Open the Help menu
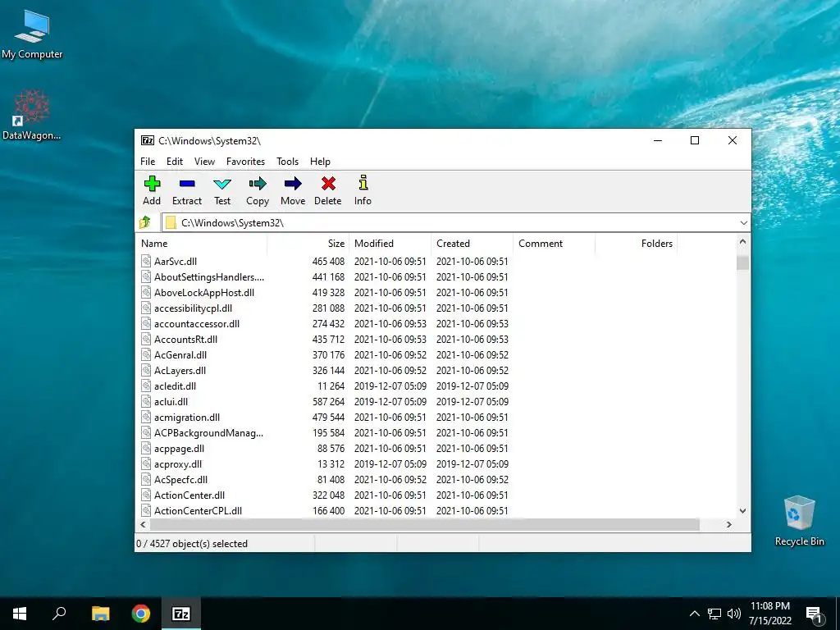840x630 pixels. tap(320, 162)
